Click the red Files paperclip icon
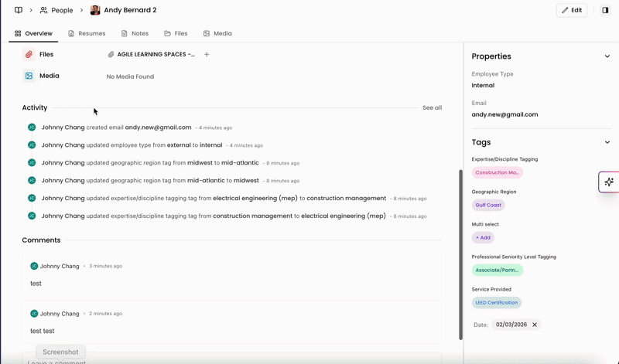This screenshot has width=619, height=364. coord(29,54)
